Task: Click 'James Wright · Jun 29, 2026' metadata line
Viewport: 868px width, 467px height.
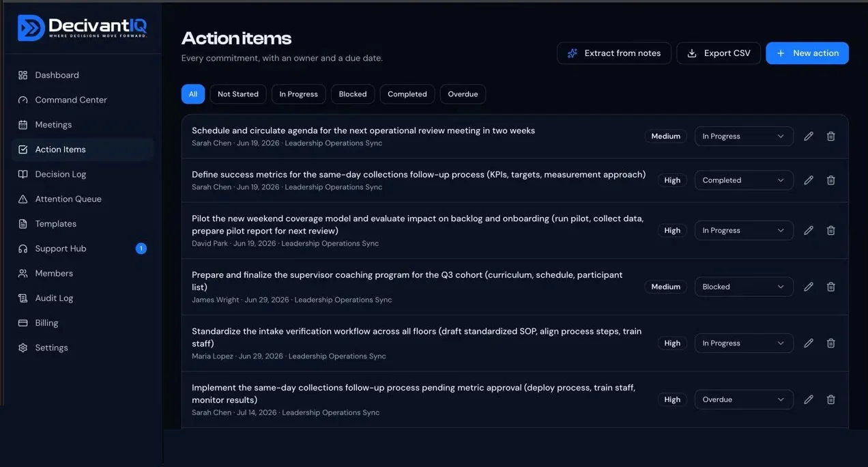Action: 292,300
